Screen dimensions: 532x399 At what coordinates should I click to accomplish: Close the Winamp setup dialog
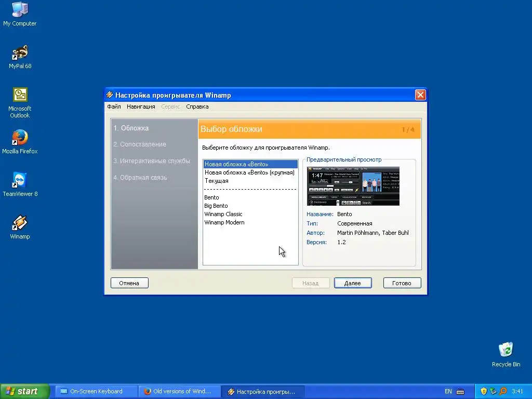tap(420, 95)
